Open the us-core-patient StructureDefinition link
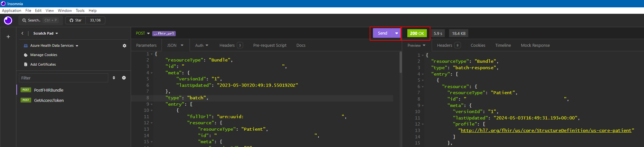The height and width of the screenshot is (147, 644). 546,130
